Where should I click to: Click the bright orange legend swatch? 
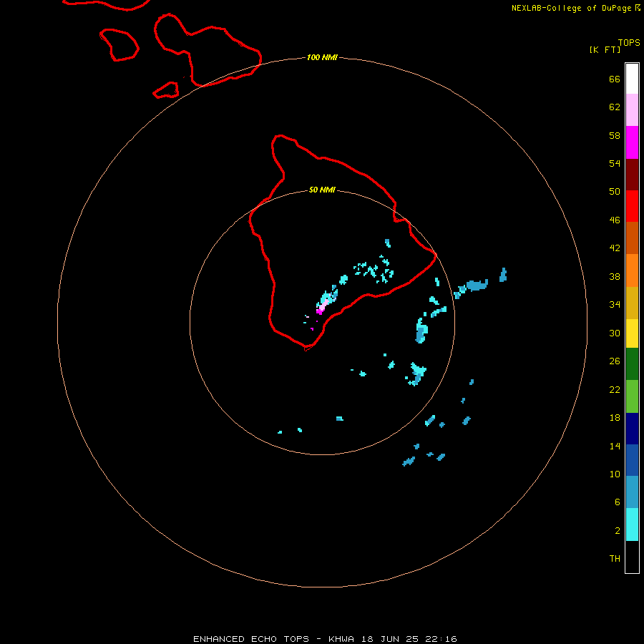(x=632, y=270)
